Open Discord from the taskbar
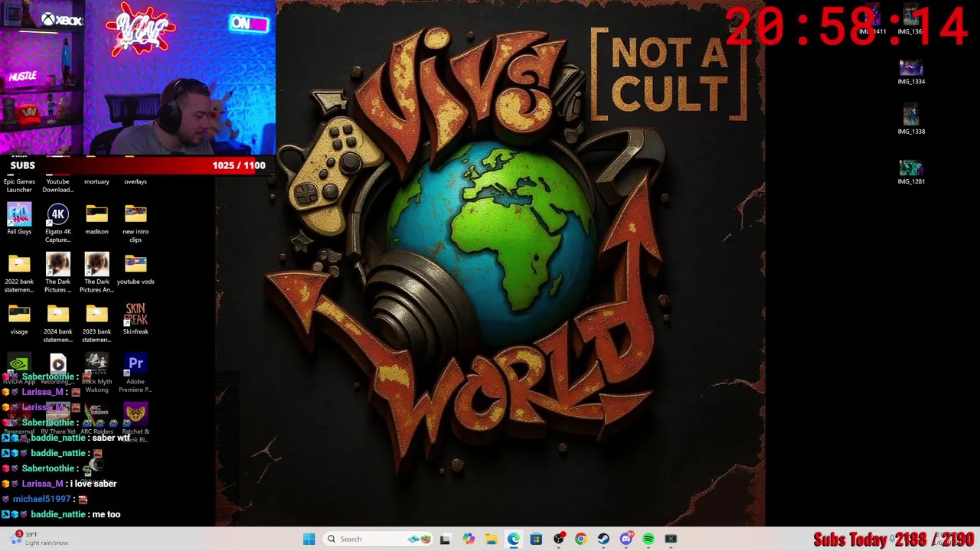980x551 pixels. 626,540
